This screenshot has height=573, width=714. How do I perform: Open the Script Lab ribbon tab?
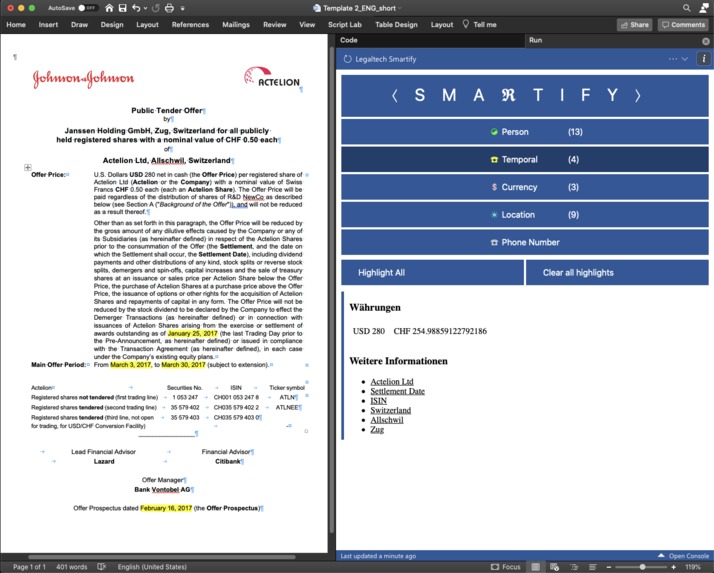[345, 25]
